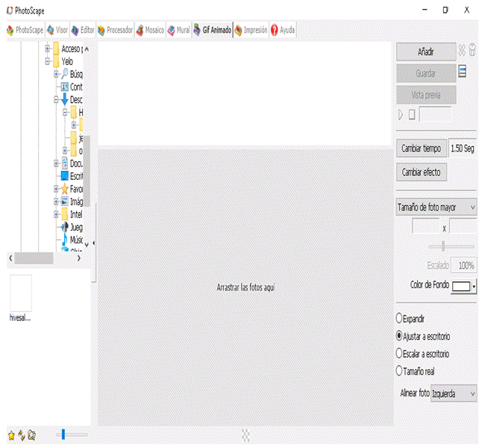
Task: Collapse the Yelo folder node
Action: coord(47,61)
